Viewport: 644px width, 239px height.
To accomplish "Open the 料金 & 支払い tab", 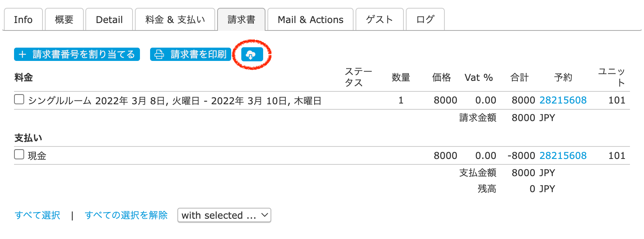I will (x=175, y=20).
